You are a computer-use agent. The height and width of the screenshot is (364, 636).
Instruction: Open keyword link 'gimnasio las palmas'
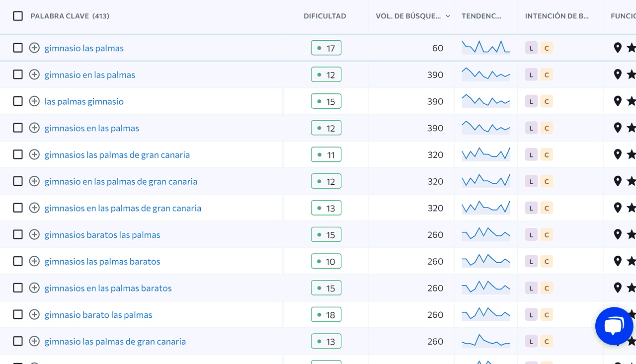[x=84, y=48]
